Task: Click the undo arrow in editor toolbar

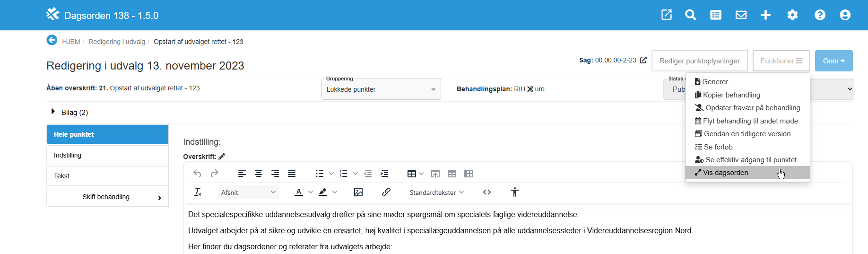Action: coord(197,174)
